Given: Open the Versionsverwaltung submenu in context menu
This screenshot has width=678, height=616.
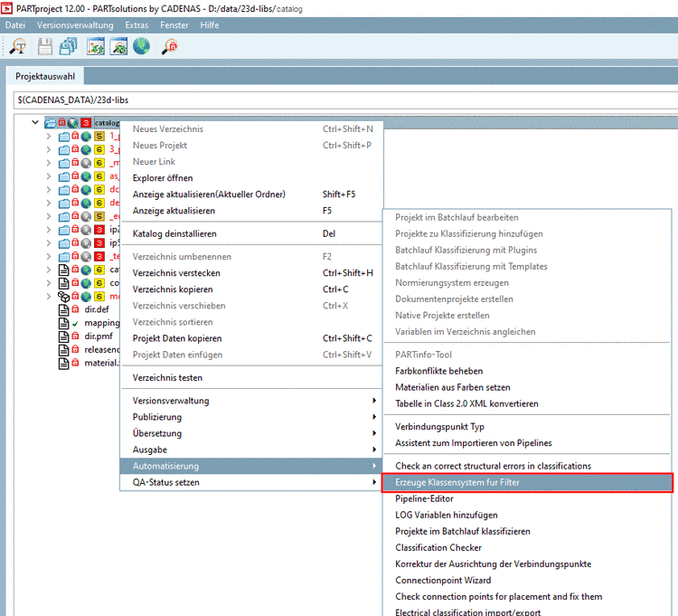Looking at the screenshot, I should 251,401.
